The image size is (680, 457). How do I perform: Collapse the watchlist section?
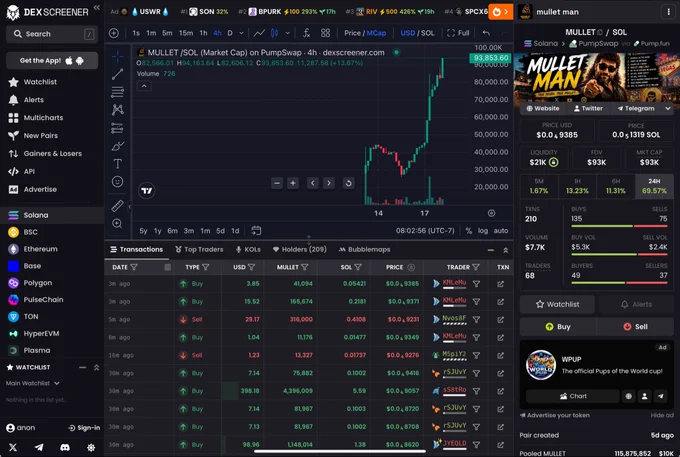coord(82,367)
